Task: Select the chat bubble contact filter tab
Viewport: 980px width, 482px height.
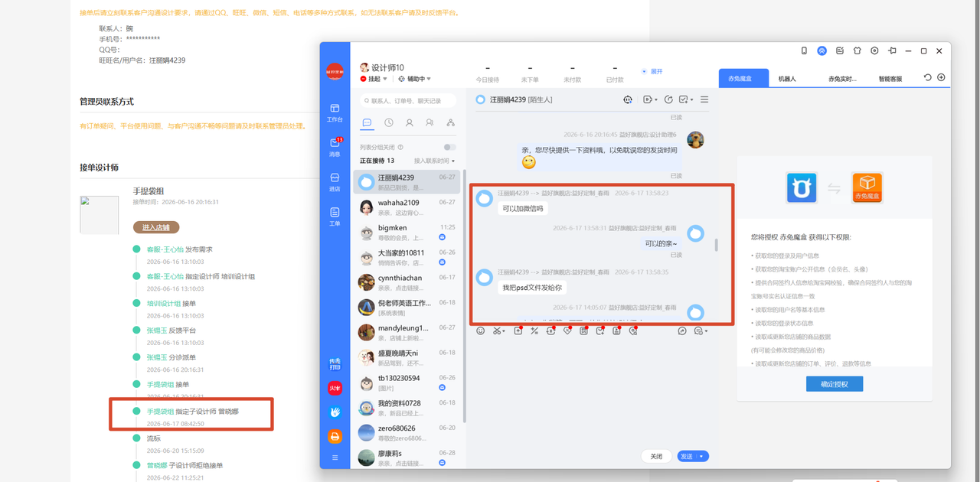Action: (x=367, y=122)
